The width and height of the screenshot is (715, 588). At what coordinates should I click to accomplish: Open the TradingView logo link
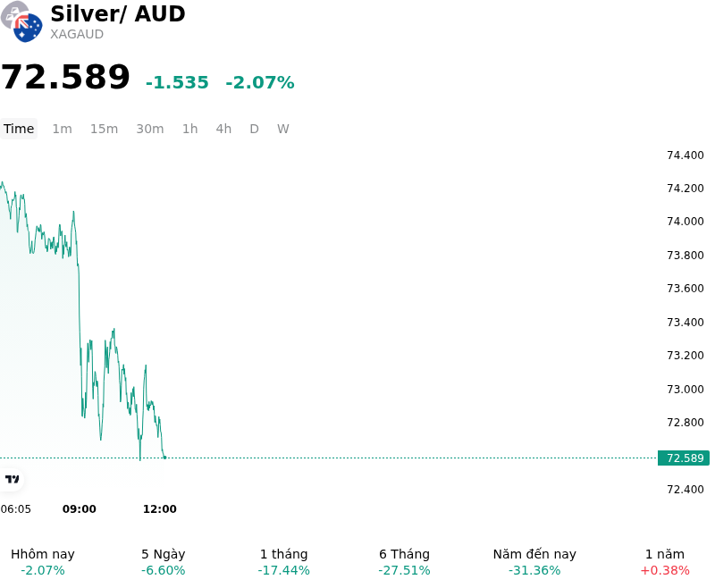tap(12, 479)
